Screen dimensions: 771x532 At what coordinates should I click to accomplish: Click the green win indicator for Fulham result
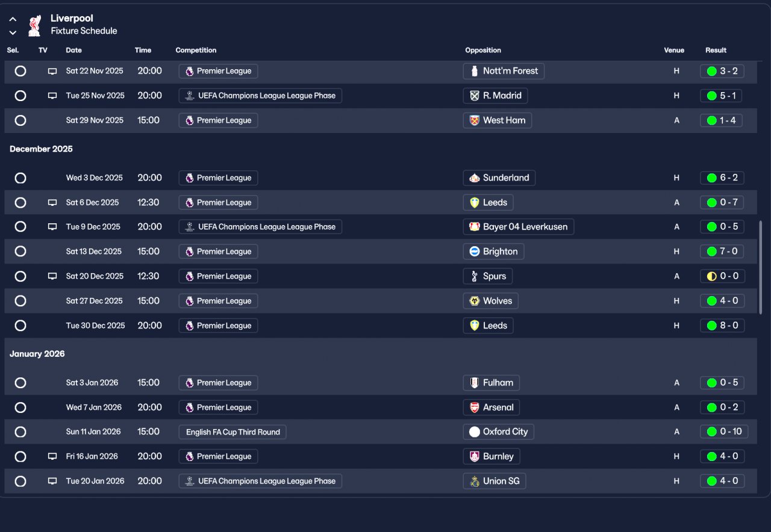click(711, 383)
